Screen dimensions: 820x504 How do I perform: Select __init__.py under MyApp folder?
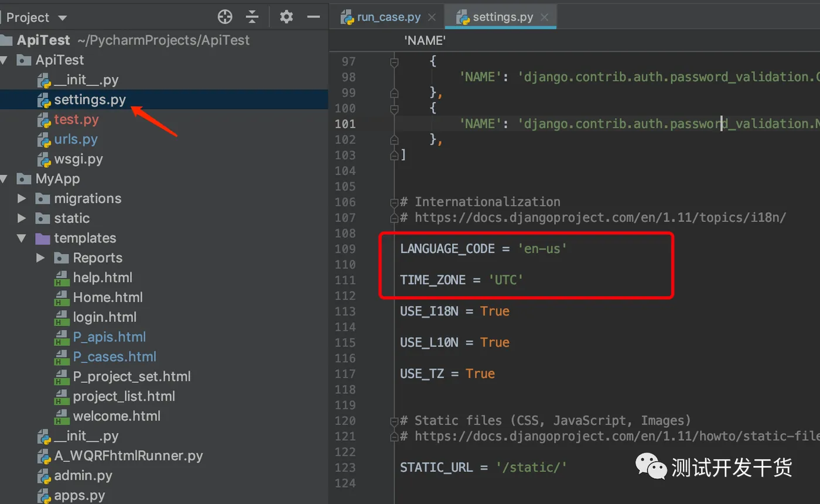pyautogui.click(x=86, y=436)
